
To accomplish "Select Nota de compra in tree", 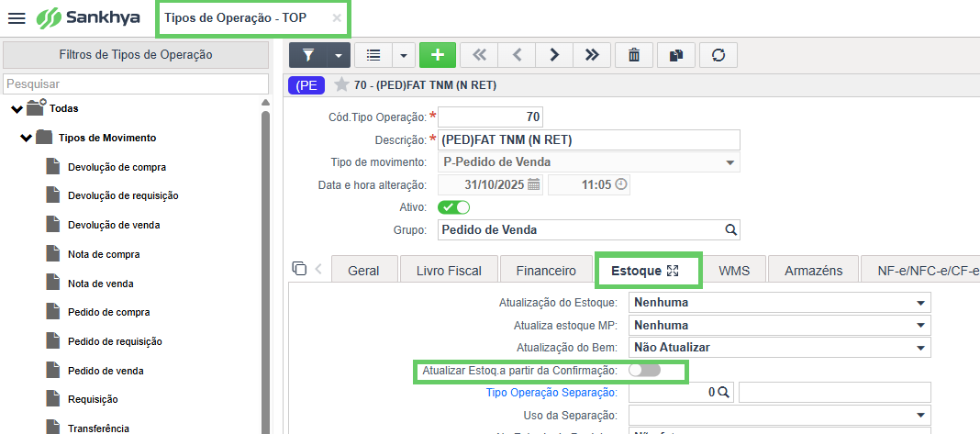I will coord(104,254).
